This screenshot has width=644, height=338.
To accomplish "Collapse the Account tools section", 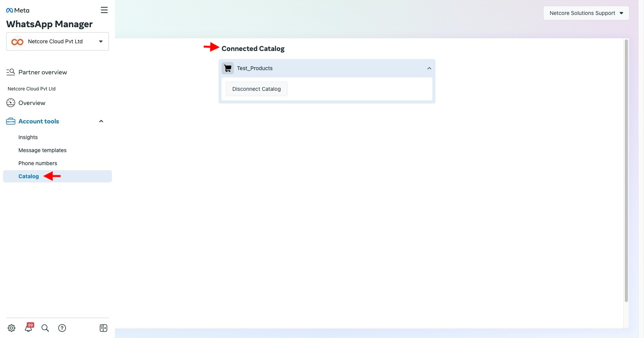I will coord(101,121).
